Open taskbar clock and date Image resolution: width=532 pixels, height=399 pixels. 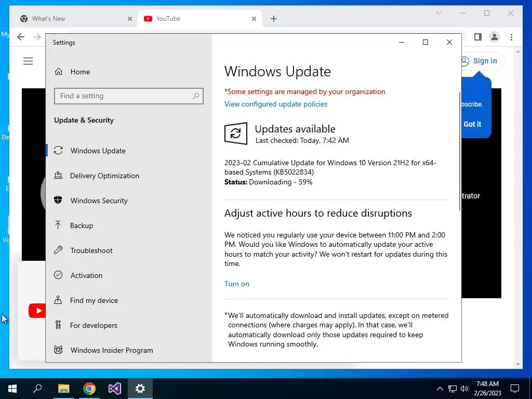487,389
